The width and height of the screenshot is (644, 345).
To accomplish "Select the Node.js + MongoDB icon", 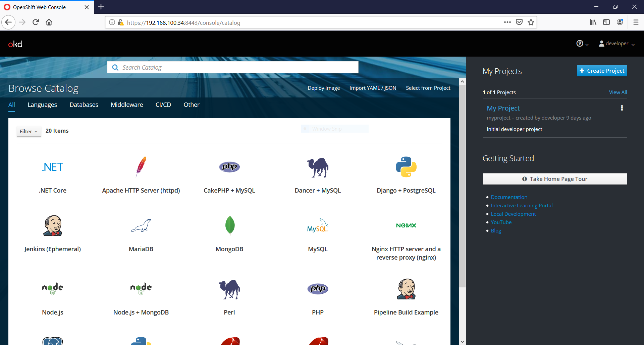I will [141, 289].
